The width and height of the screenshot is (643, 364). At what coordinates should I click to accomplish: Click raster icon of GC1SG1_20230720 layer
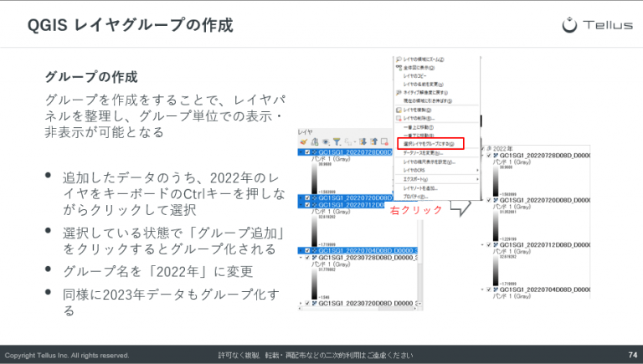315,303
